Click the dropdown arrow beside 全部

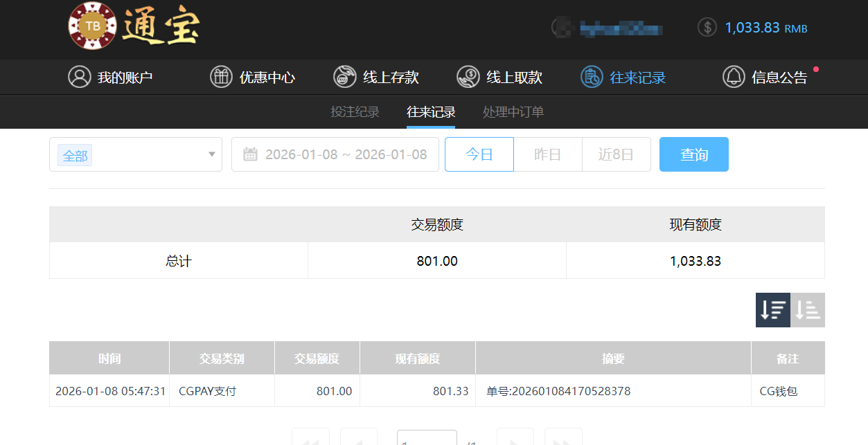[x=212, y=154]
